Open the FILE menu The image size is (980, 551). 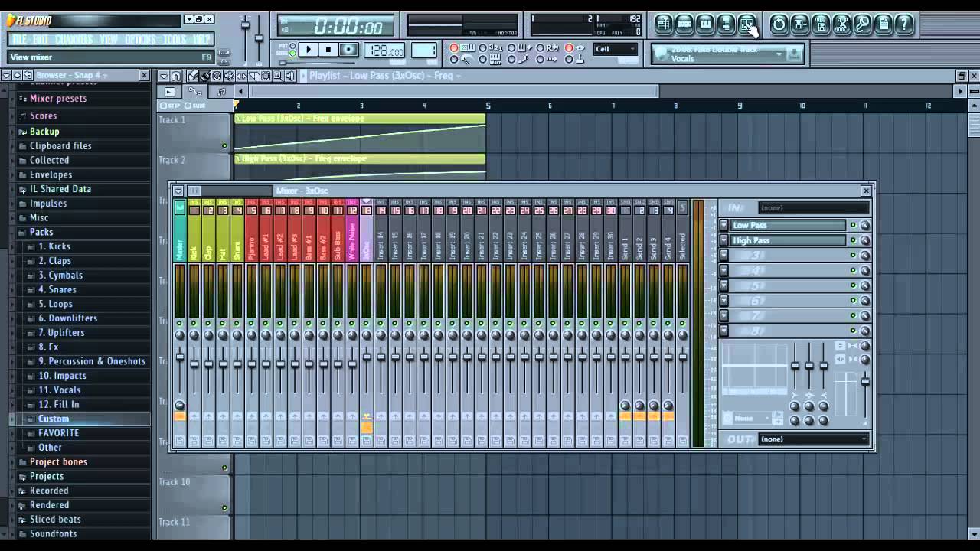[x=20, y=40]
